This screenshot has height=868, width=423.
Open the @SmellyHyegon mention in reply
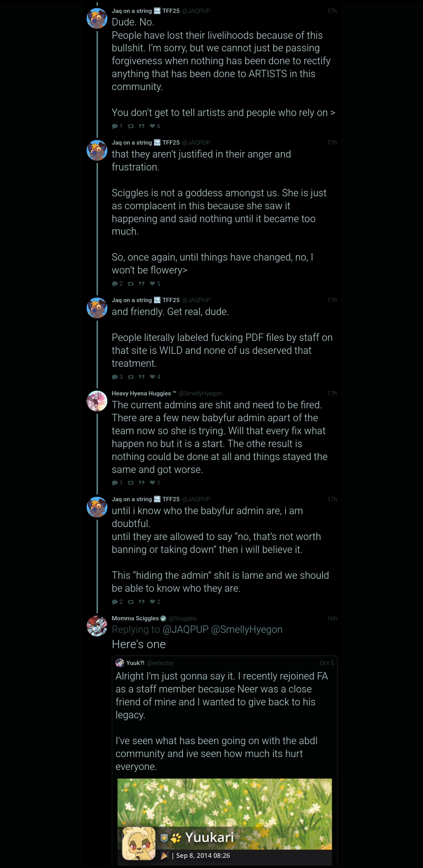[247, 629]
